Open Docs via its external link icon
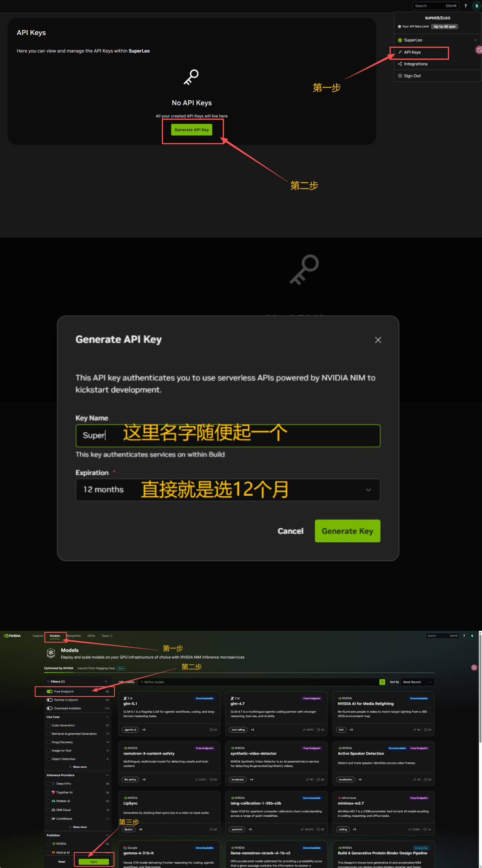Image resolution: width=482 pixels, height=868 pixels. [111, 636]
